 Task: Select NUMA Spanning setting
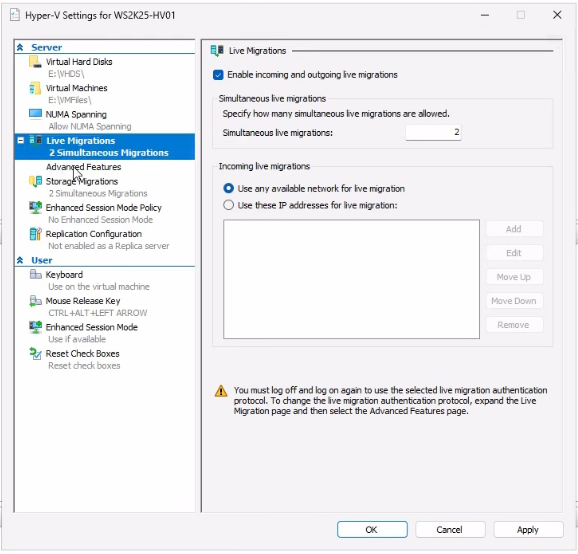coord(76,115)
